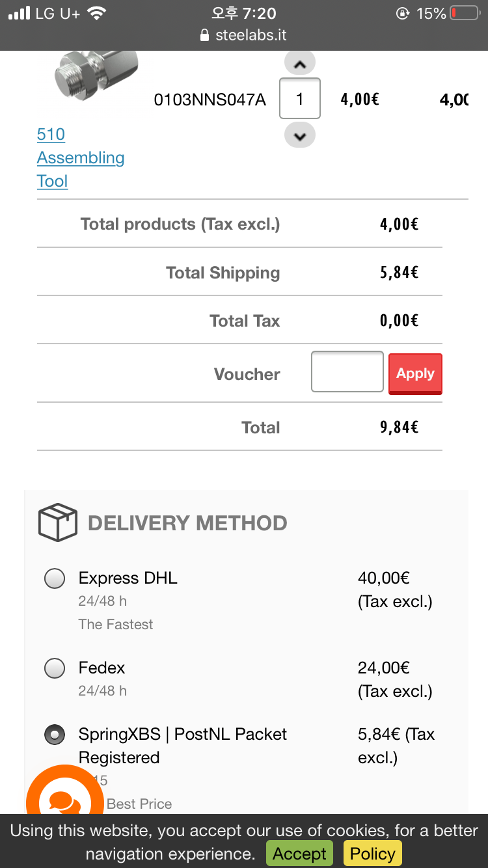Choose Fedex as delivery method
488x868 pixels.
[x=55, y=668]
